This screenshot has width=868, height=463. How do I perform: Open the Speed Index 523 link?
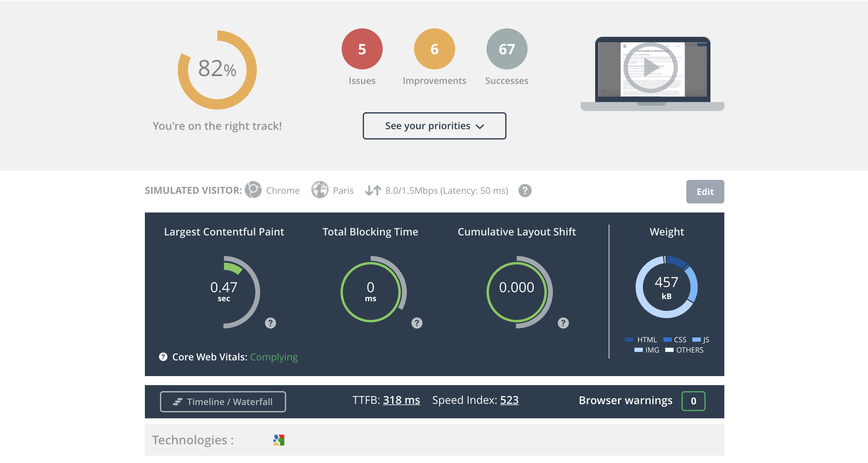pyautogui.click(x=509, y=400)
